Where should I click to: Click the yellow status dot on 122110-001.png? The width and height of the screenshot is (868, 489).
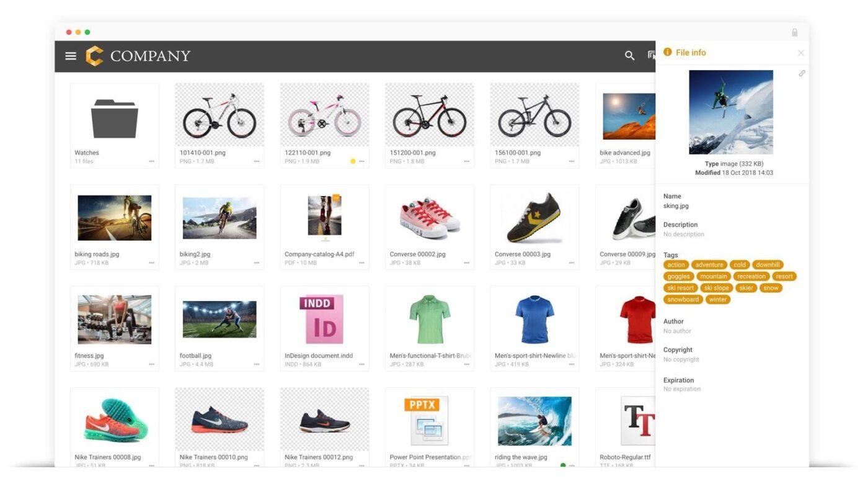click(x=353, y=161)
